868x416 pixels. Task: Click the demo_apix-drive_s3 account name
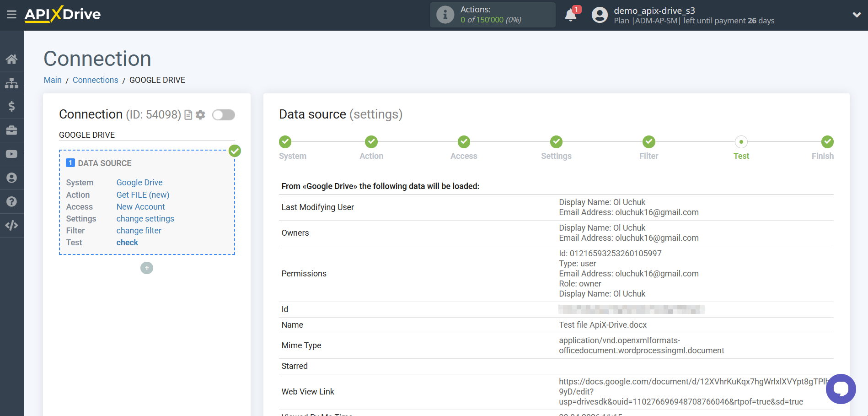[654, 11]
